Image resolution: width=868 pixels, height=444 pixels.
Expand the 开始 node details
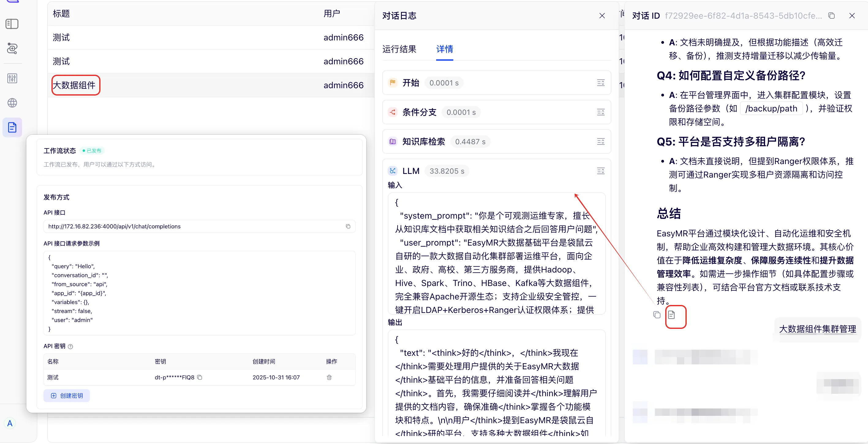point(600,83)
